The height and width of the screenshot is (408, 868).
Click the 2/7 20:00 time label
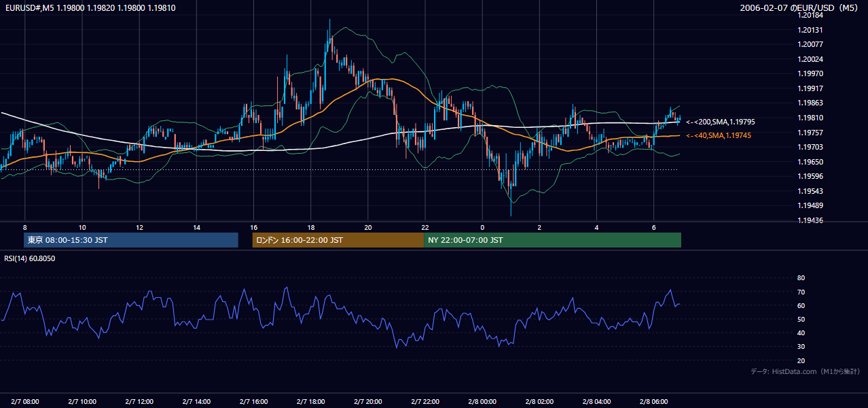coord(368,401)
